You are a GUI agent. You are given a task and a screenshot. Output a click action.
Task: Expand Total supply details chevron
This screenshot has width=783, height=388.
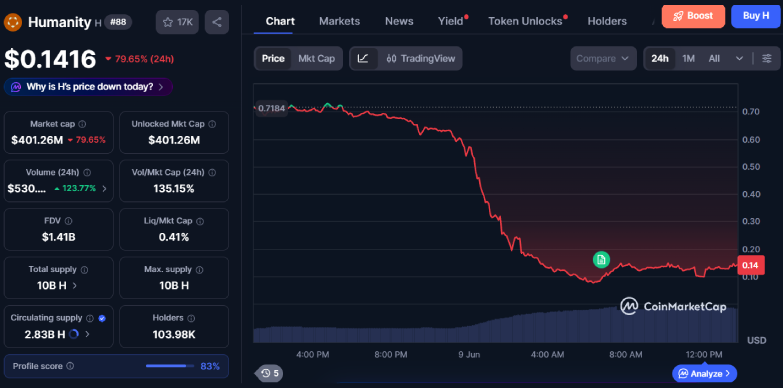point(74,286)
